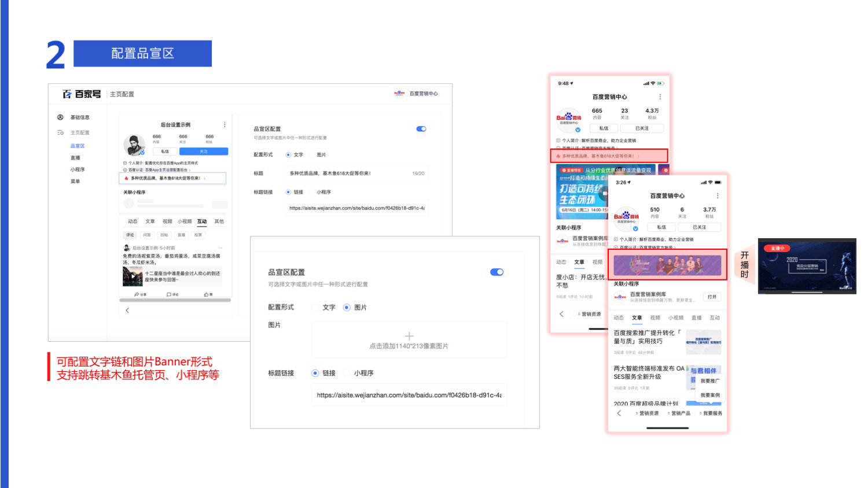Click the Baijiahao logo in header

82,94
